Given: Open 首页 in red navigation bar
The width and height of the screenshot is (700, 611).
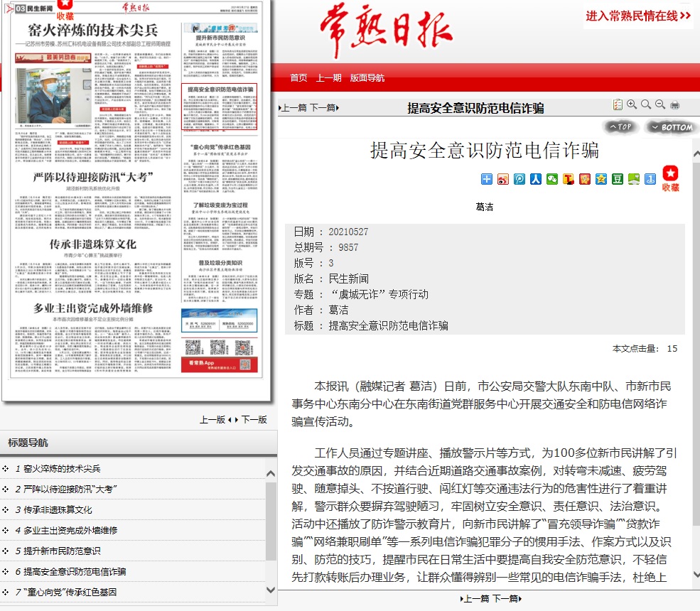Looking at the screenshot, I should (x=298, y=78).
